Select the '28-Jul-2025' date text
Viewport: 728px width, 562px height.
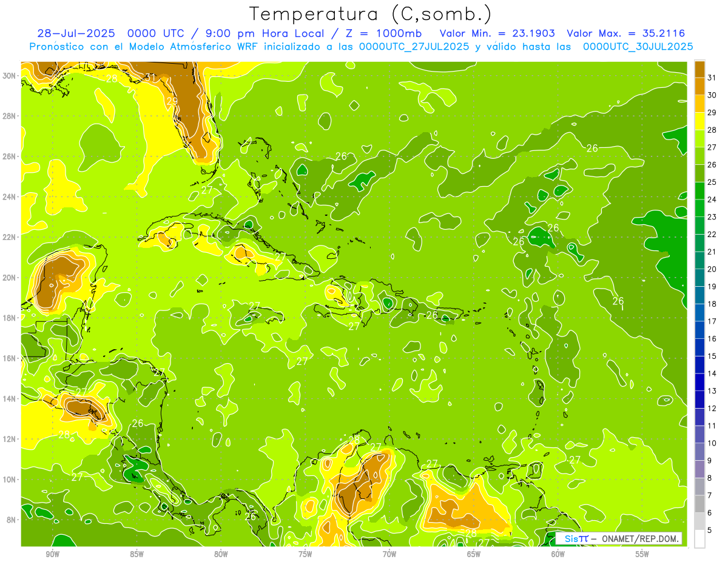point(76,33)
